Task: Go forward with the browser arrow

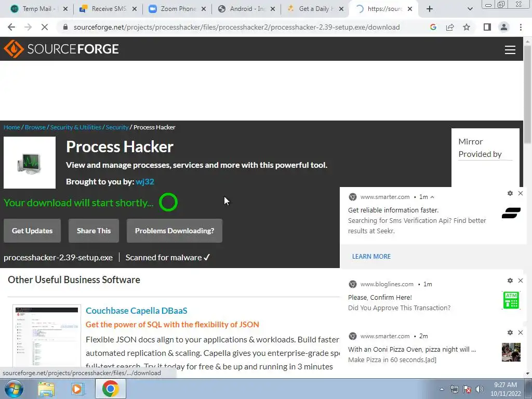Action: tap(28, 27)
